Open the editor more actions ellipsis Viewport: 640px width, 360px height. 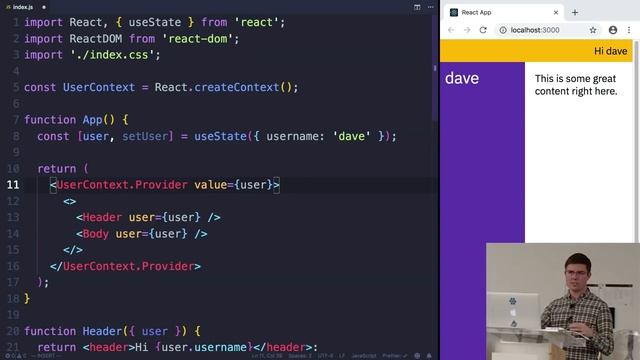(x=431, y=7)
